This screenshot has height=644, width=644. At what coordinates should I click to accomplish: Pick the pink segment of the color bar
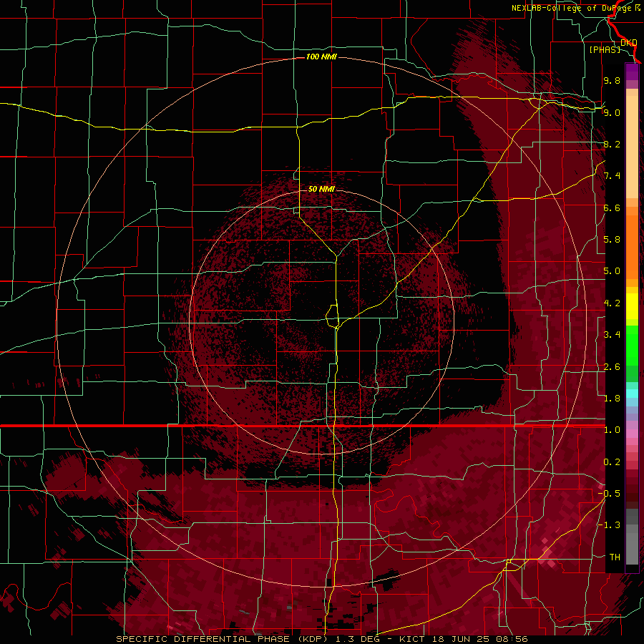pos(632,434)
